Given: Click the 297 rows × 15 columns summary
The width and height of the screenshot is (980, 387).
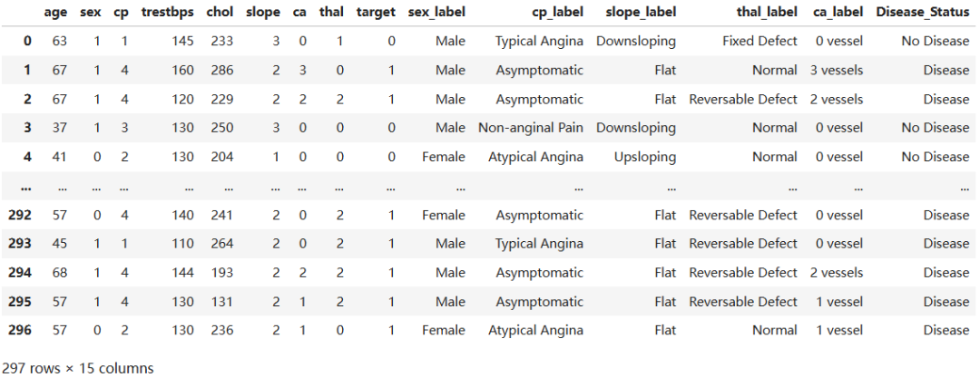Looking at the screenshot, I should point(78,368).
